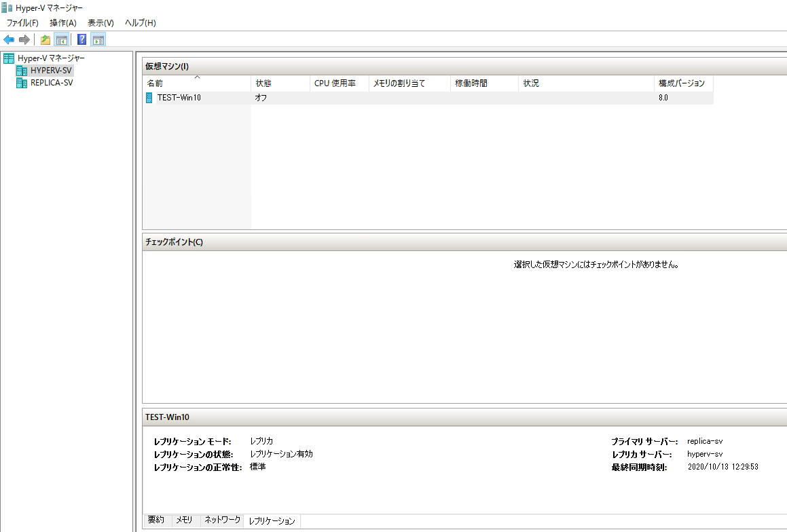This screenshot has width=787, height=532.
Task: Click the レプリケーション有効 state value
Action: click(x=281, y=454)
